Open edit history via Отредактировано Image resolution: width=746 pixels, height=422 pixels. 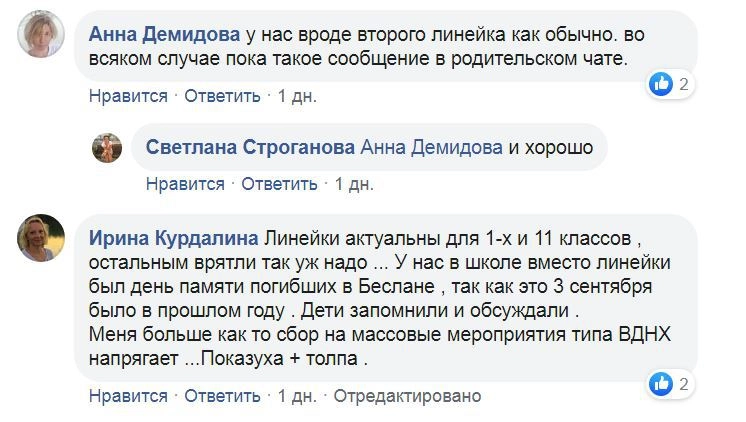(x=407, y=396)
